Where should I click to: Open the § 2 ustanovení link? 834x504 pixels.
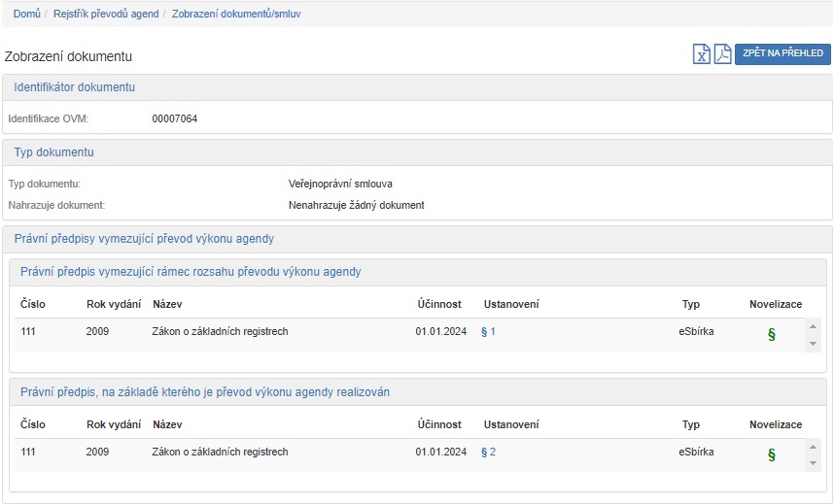point(488,453)
